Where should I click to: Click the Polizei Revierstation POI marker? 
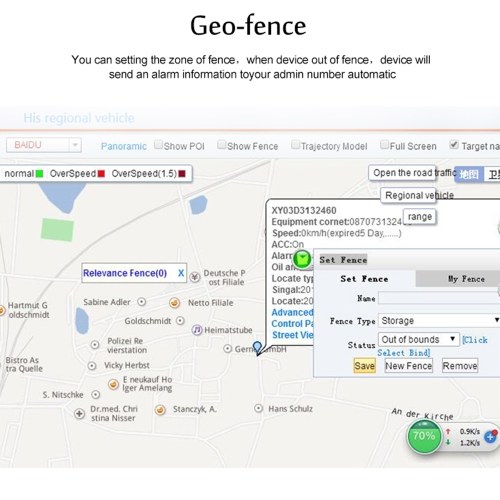coord(95,345)
